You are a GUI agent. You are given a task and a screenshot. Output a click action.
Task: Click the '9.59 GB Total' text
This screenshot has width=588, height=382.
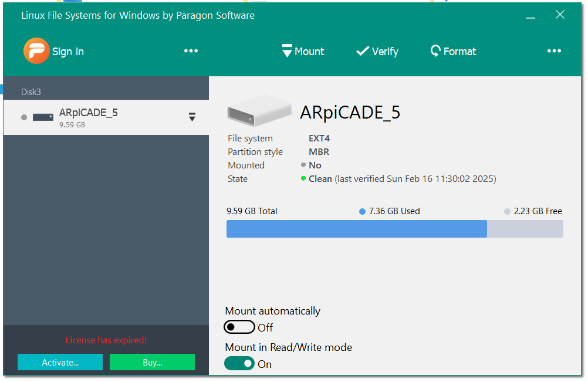(252, 211)
